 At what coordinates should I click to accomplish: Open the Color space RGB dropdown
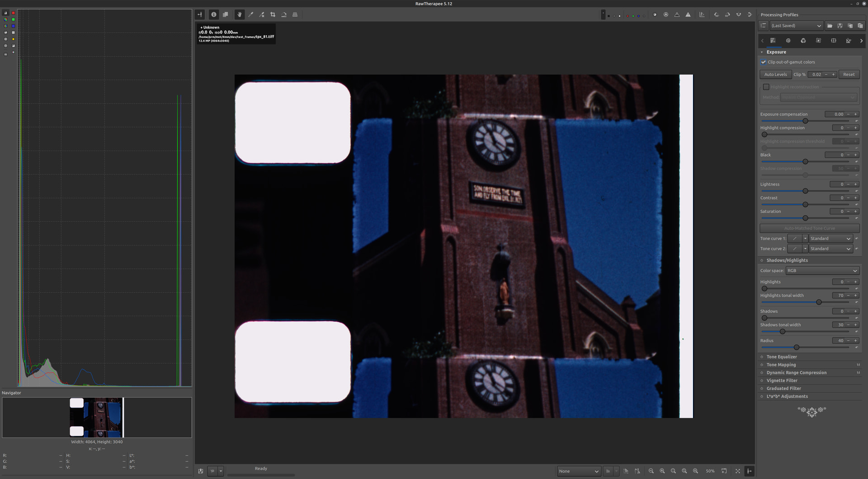pyautogui.click(x=822, y=271)
